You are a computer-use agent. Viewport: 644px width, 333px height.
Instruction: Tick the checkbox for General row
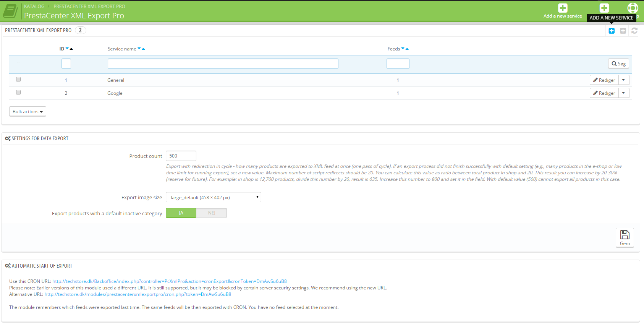pos(18,79)
